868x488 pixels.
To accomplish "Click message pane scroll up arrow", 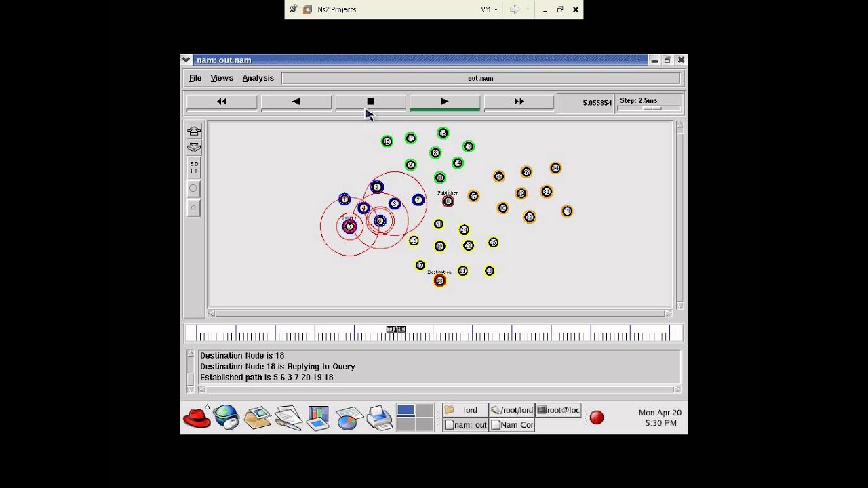I will point(191,354).
